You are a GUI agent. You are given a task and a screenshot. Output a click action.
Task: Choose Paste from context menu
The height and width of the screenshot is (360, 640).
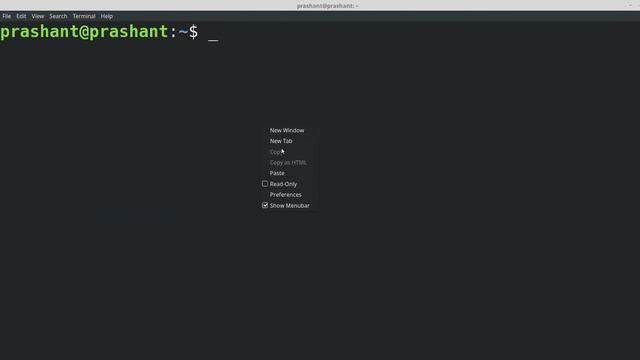click(x=277, y=173)
